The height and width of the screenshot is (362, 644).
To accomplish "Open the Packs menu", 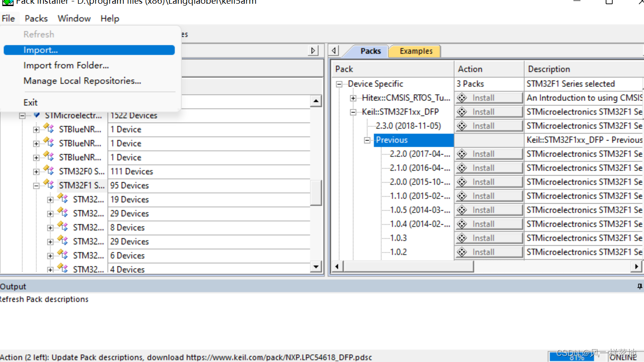I will tap(36, 18).
